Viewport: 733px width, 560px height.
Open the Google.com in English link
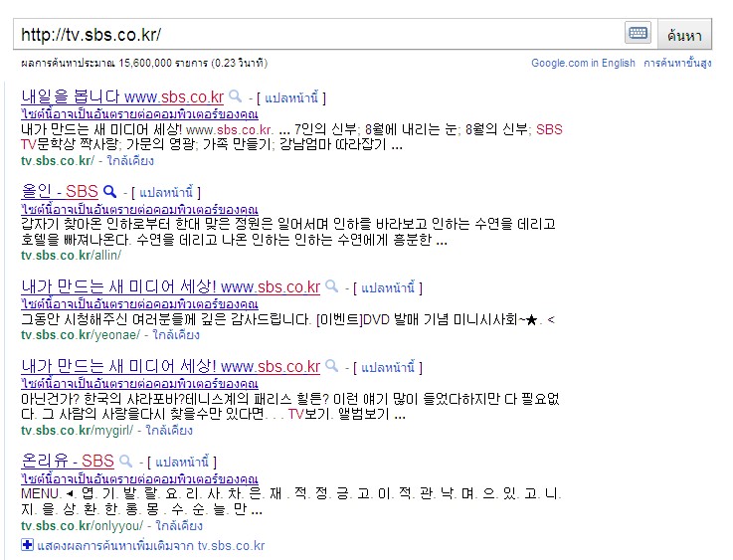[583, 63]
